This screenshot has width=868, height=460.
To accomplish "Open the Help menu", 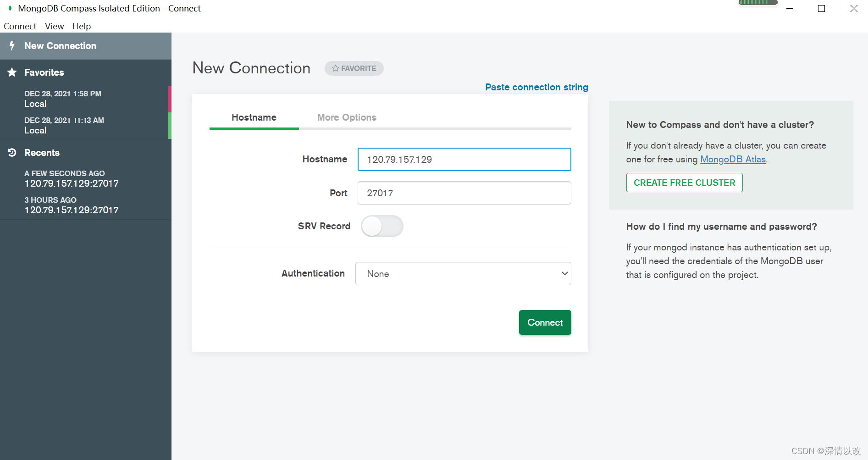I will coord(82,26).
